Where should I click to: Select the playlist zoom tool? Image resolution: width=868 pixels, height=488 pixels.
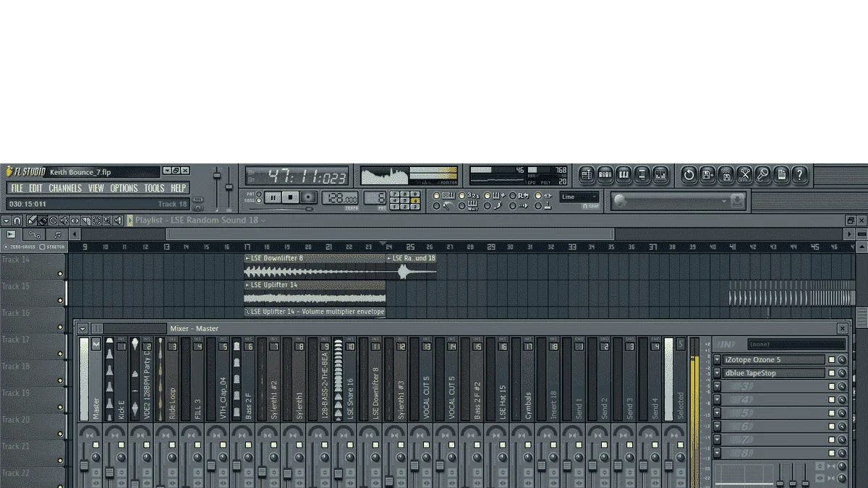click(107, 221)
